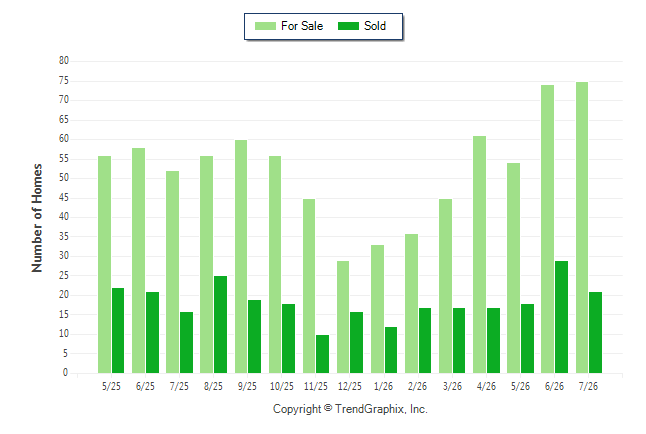
Task: Click the 3/26 x-axis label
Action: [452, 386]
